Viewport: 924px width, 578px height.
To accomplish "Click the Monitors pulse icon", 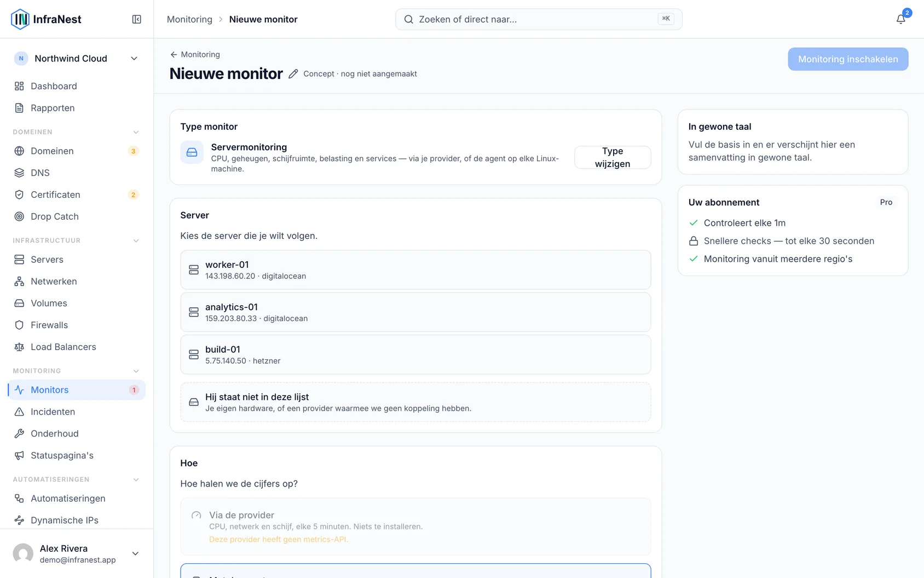I will tap(19, 390).
